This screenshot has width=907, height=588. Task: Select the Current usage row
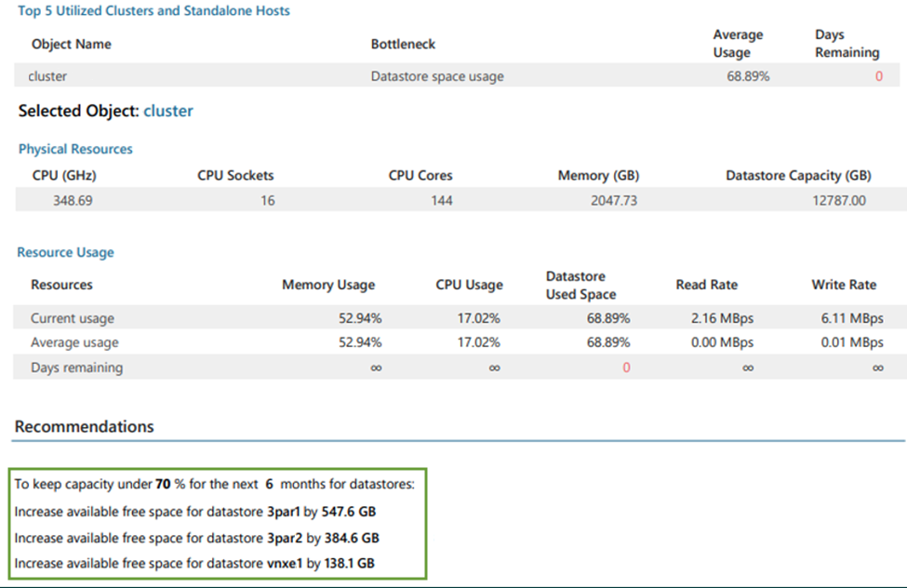(457, 318)
